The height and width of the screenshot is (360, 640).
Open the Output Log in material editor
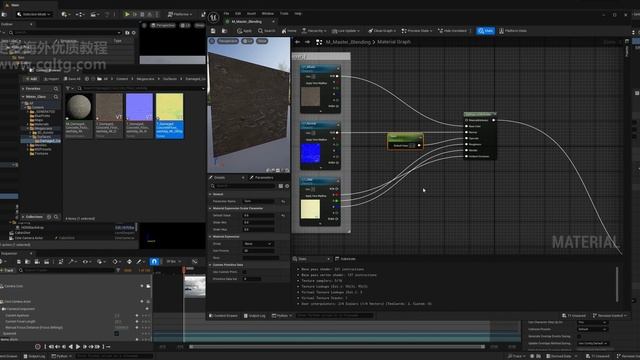pos(254,316)
